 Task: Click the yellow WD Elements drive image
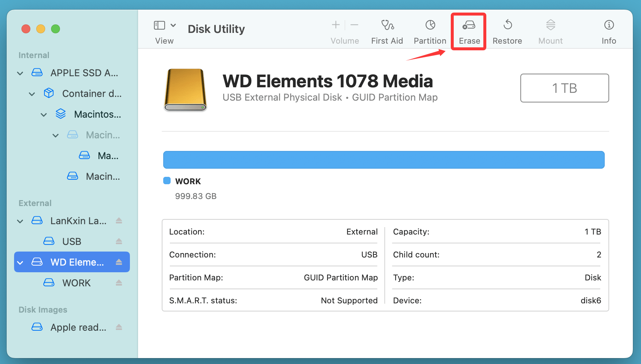click(x=185, y=90)
